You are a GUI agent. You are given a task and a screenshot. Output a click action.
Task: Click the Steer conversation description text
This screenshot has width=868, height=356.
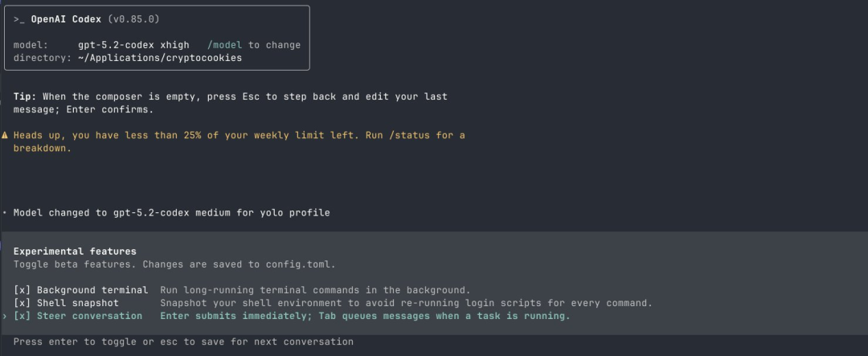click(x=365, y=316)
